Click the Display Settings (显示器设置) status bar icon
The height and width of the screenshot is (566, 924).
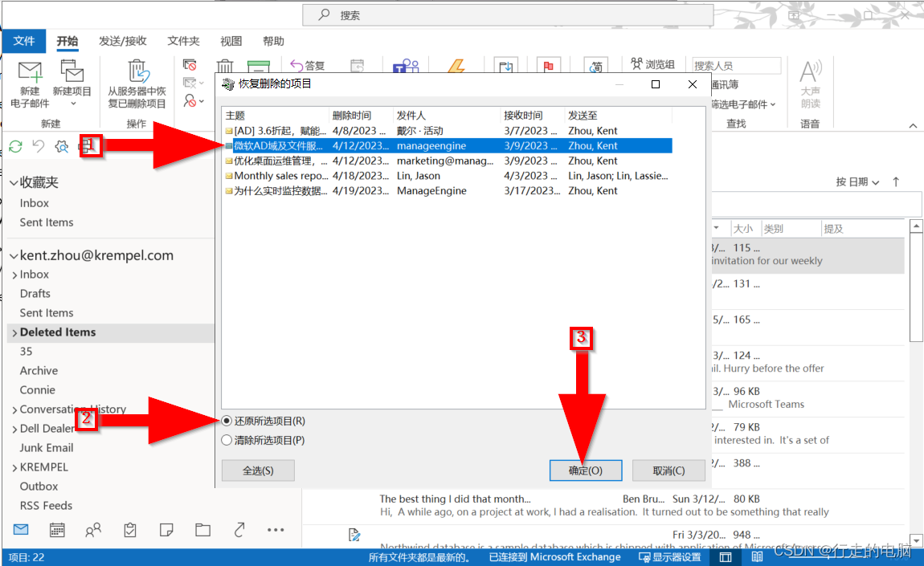tap(670, 556)
